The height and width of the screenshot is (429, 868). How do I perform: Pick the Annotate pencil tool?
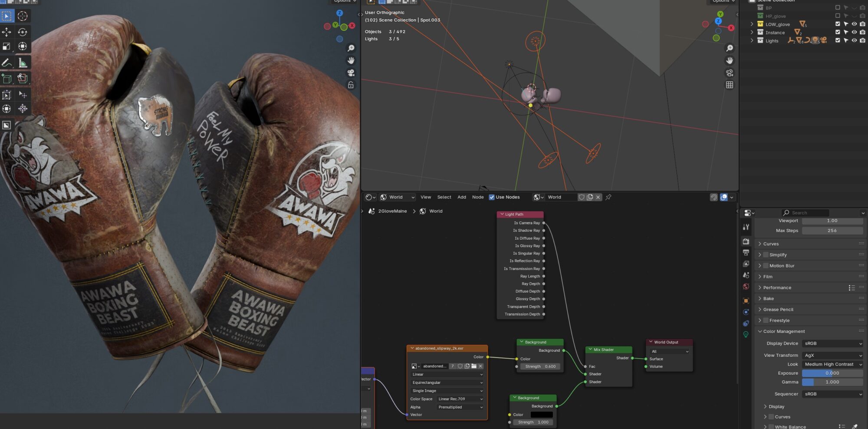(x=7, y=63)
